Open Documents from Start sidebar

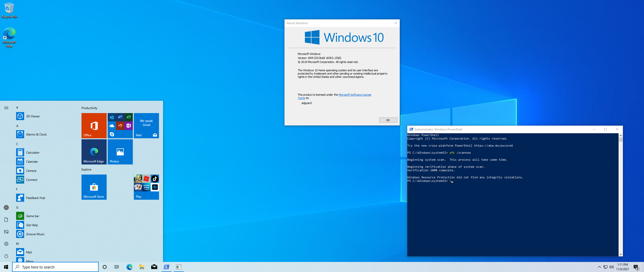coord(6,220)
